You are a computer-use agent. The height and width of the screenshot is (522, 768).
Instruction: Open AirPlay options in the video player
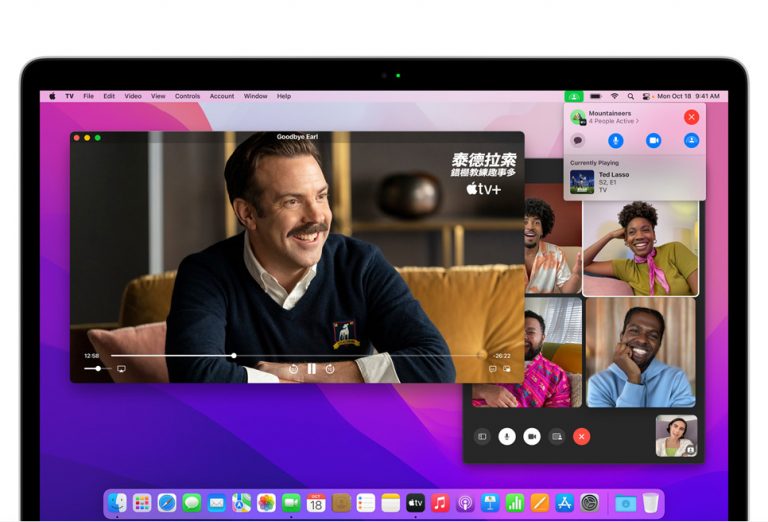121,369
